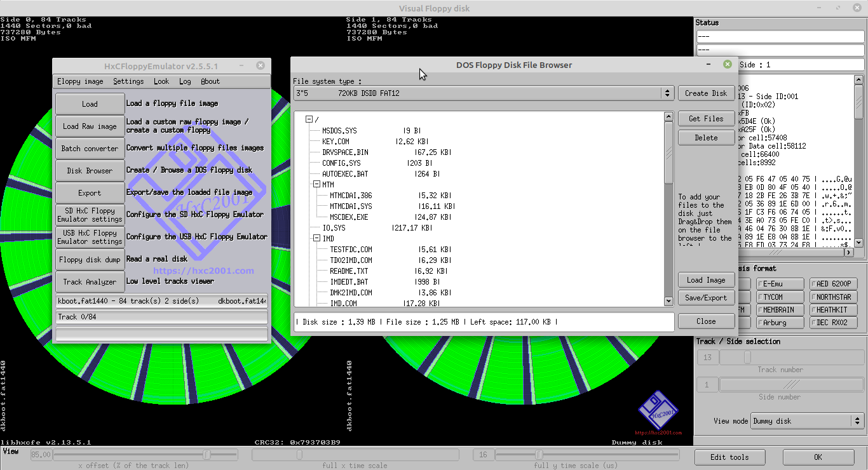Click the x offset value field 85.00
The height and width of the screenshot is (470, 868).
click(40, 455)
